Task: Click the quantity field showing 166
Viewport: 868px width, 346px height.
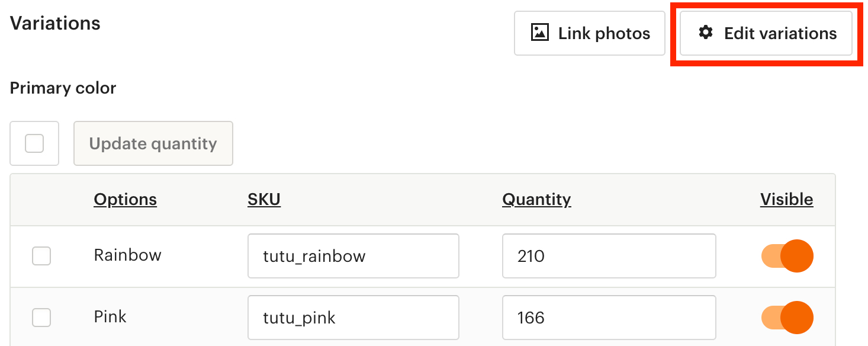Action: click(x=608, y=317)
